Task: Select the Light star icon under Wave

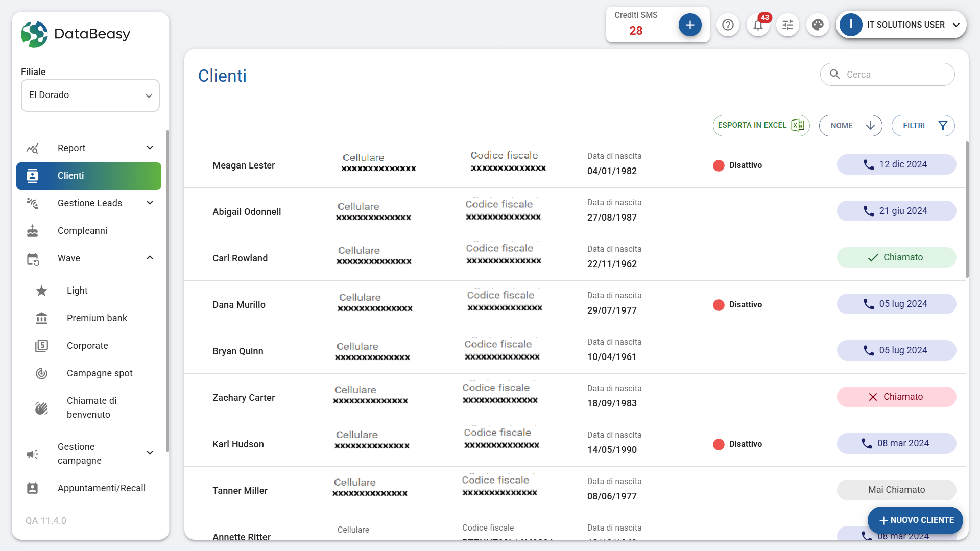Action: [42, 291]
